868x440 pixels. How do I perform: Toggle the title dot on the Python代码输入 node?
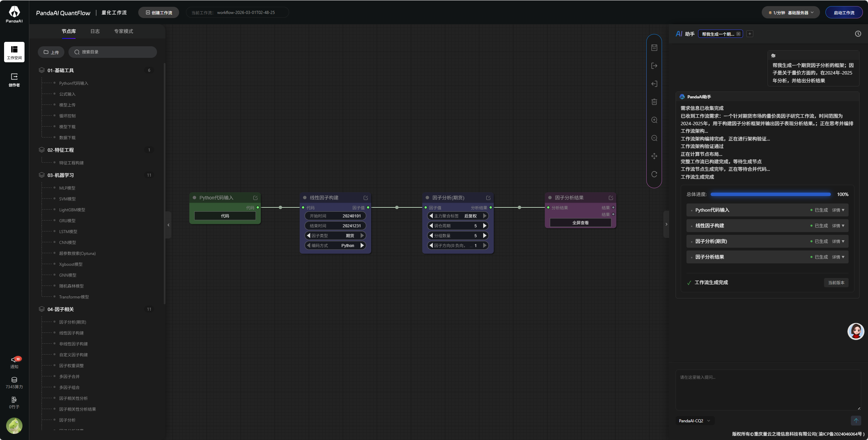point(194,198)
